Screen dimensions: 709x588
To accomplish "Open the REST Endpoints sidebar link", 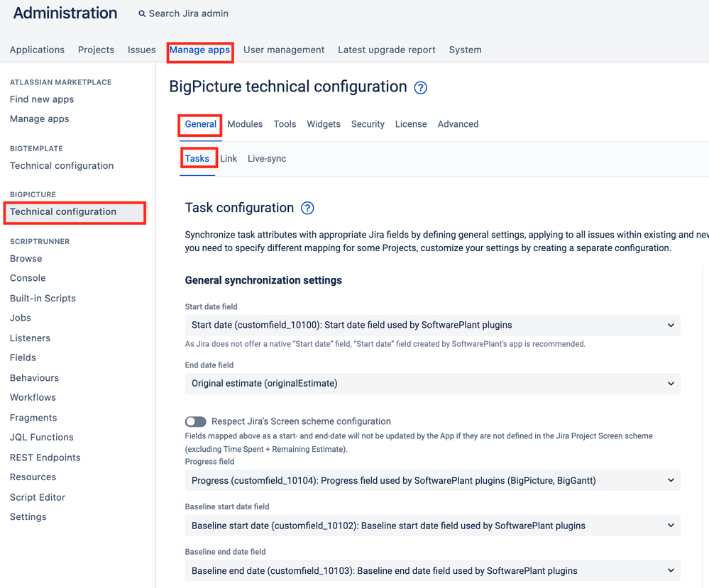I will coord(45,457).
